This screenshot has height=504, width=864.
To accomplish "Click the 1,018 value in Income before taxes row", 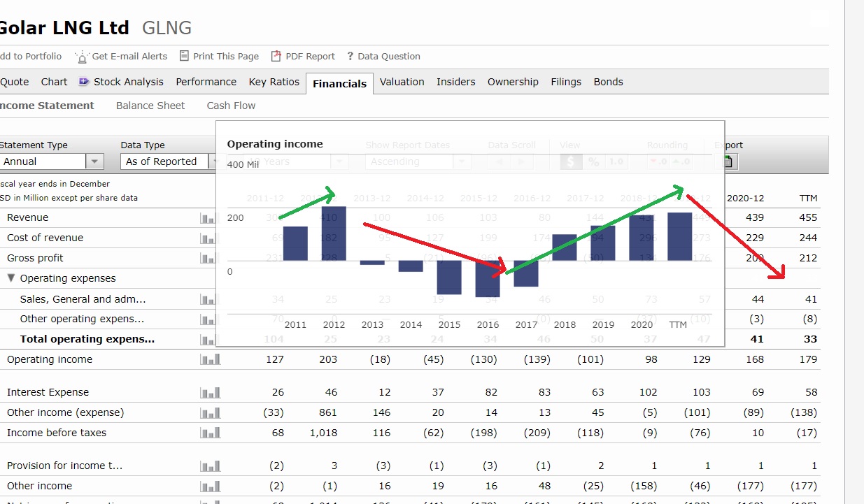I will coord(324,433).
